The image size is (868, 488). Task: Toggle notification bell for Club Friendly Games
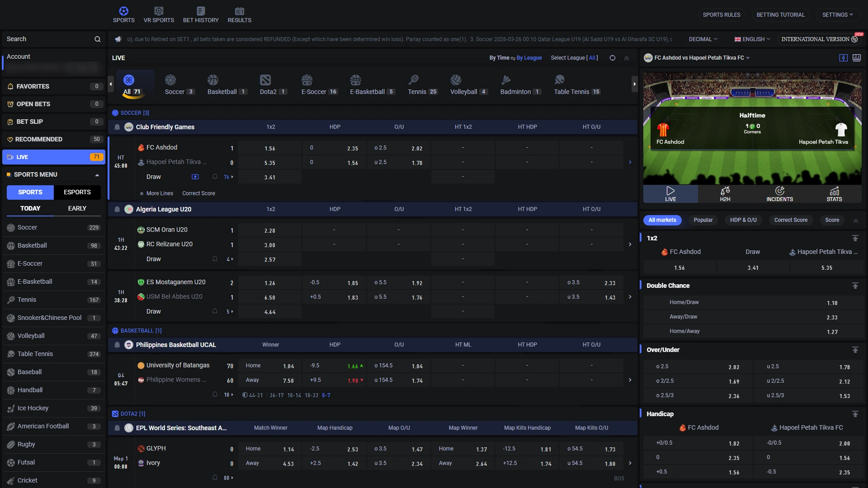[117, 127]
